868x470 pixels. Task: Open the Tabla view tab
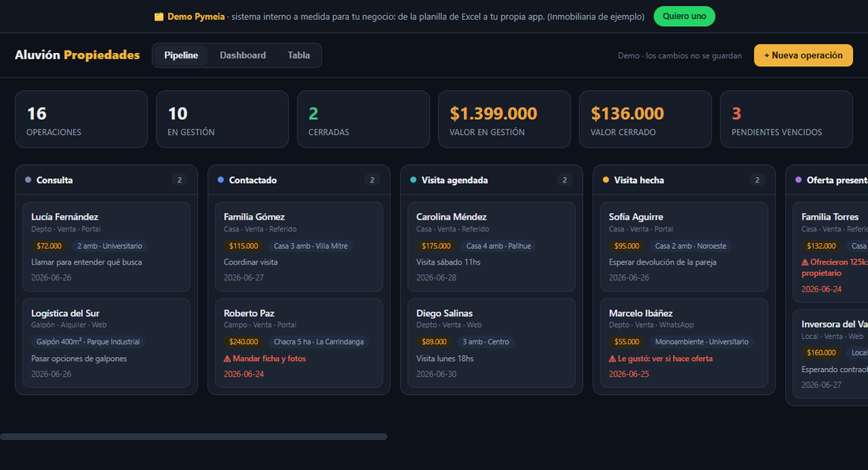pyautogui.click(x=298, y=55)
